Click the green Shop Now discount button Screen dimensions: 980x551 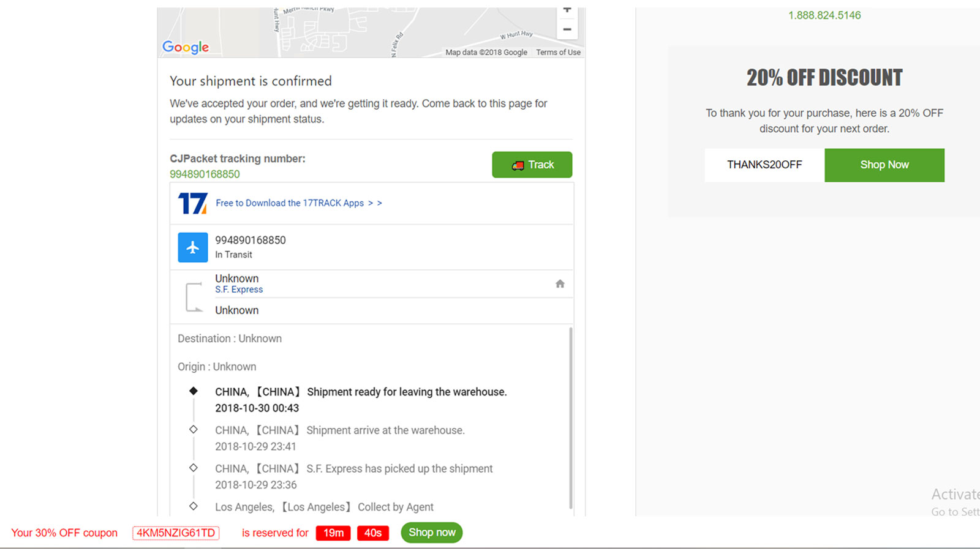coord(884,165)
